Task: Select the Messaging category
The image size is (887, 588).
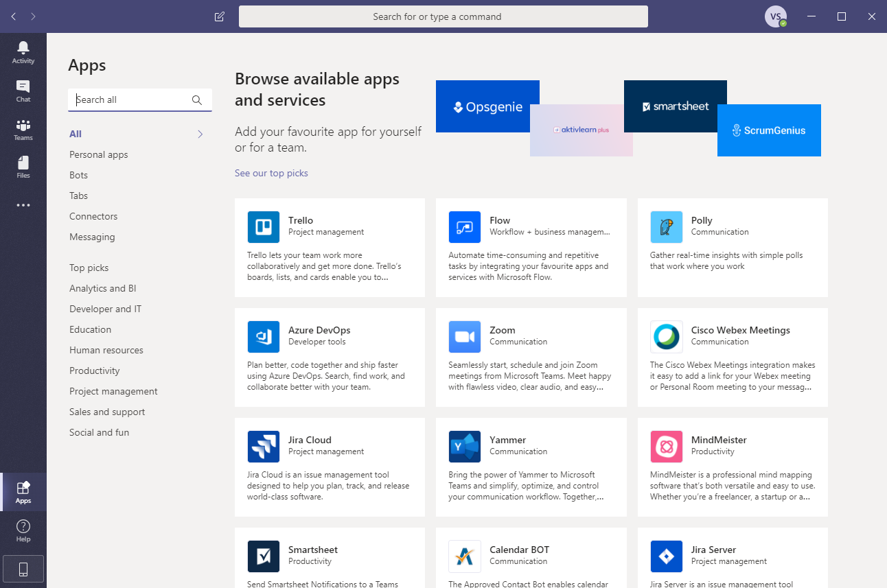Action: 92,237
